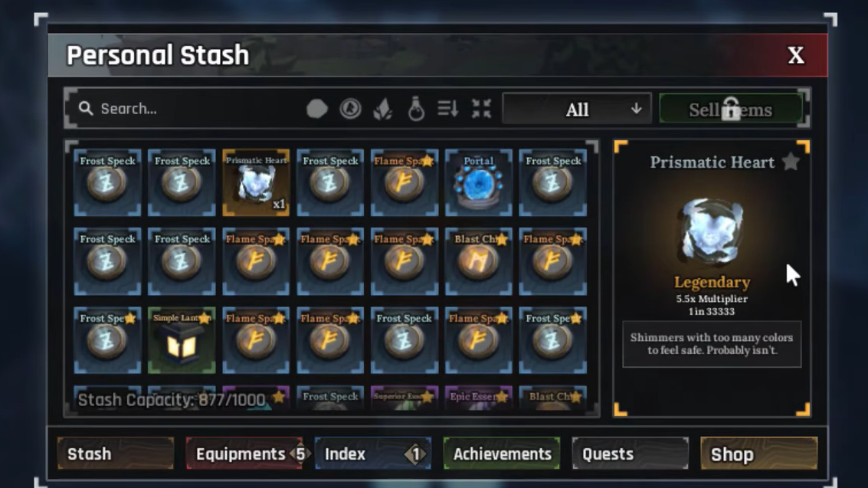Image resolution: width=868 pixels, height=488 pixels.
Task: Toggle favorite star on Prismatic Heart details
Action: tap(791, 162)
